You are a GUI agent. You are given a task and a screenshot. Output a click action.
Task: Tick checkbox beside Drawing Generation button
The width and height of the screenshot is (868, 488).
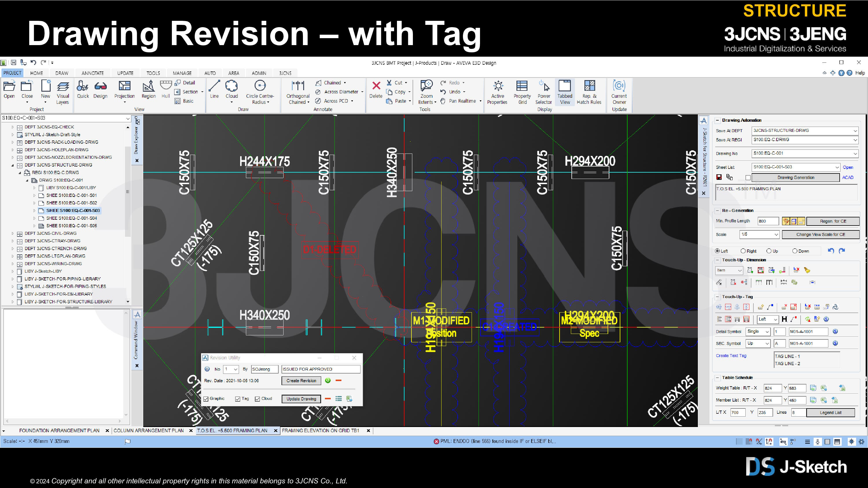pyautogui.click(x=748, y=178)
